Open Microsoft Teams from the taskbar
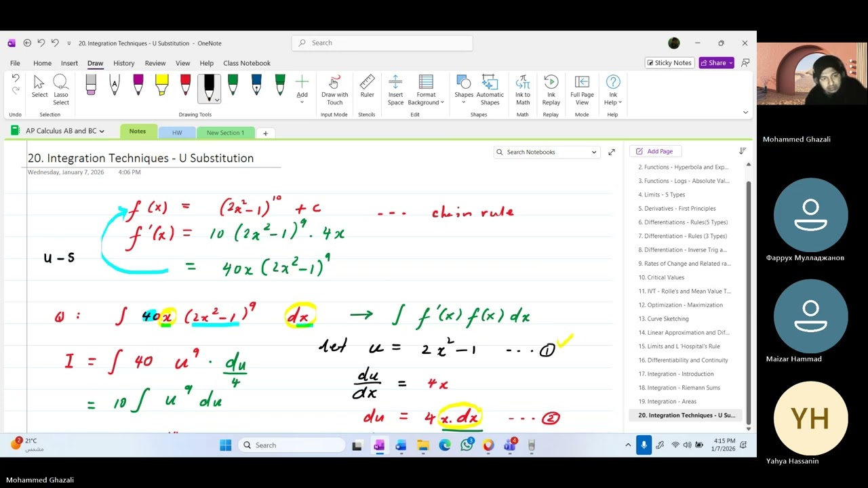This screenshot has width=868, height=488. tap(510, 445)
